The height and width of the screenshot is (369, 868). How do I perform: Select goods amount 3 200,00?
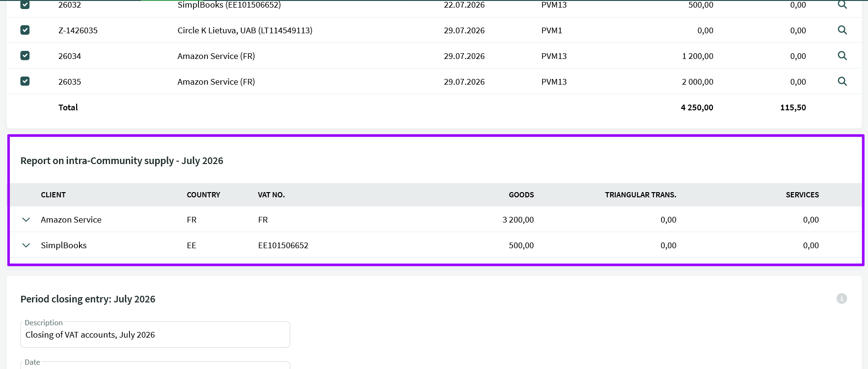(518, 220)
